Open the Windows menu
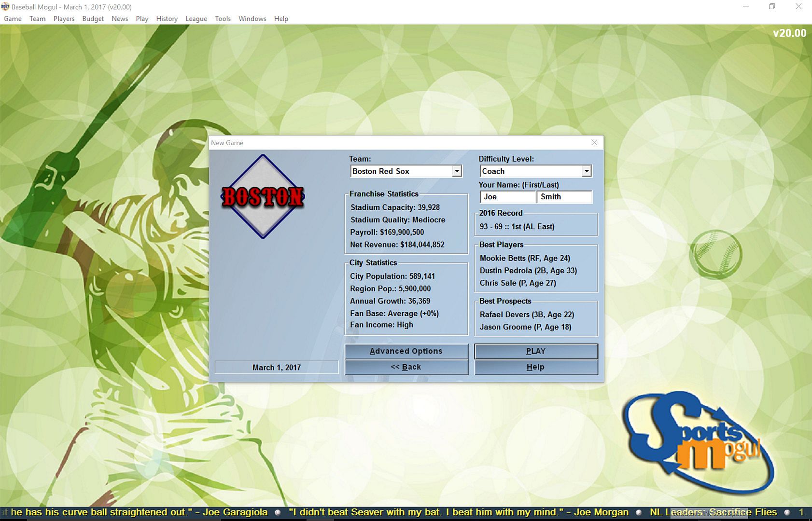The height and width of the screenshot is (521, 812). pyautogui.click(x=252, y=19)
